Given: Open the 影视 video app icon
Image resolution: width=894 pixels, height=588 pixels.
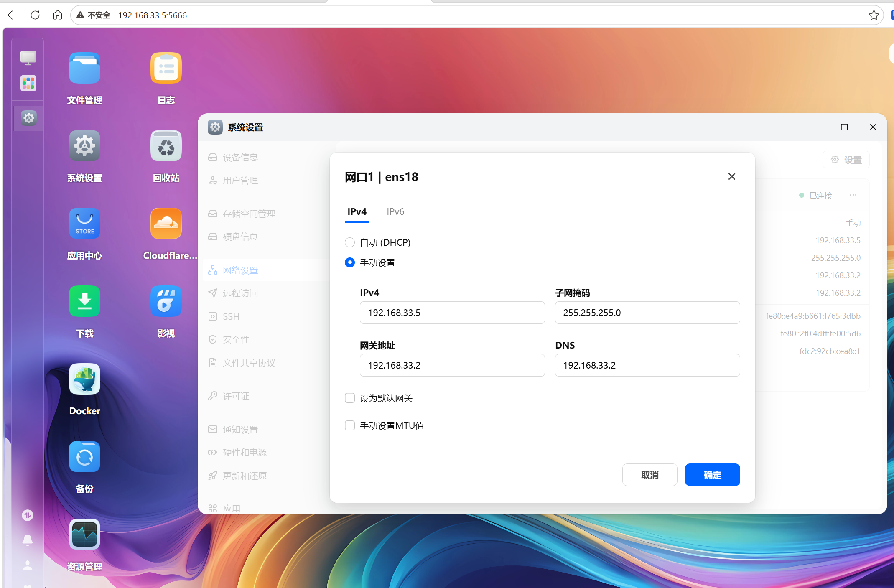Looking at the screenshot, I should pos(166,302).
